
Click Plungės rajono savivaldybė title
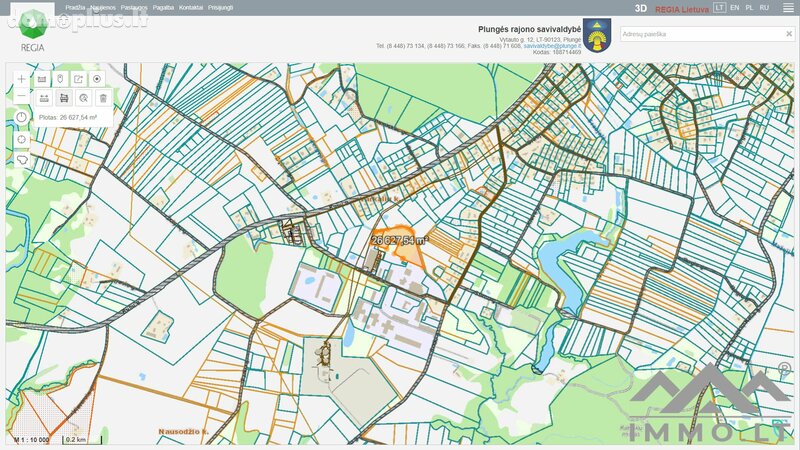click(530, 30)
